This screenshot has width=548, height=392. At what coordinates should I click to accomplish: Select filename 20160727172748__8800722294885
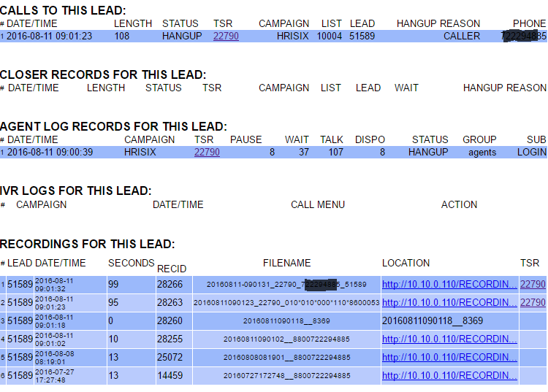286,375
